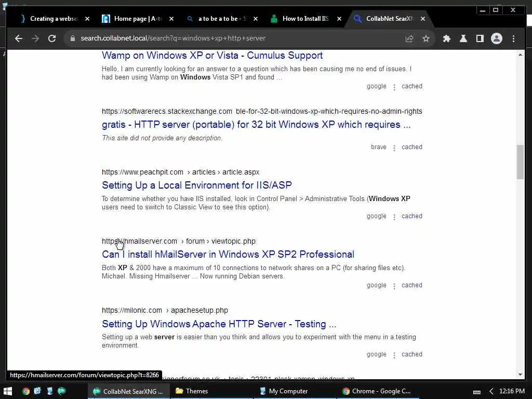
Task: Click the 12:16 PM clock
Action: [x=512, y=391]
